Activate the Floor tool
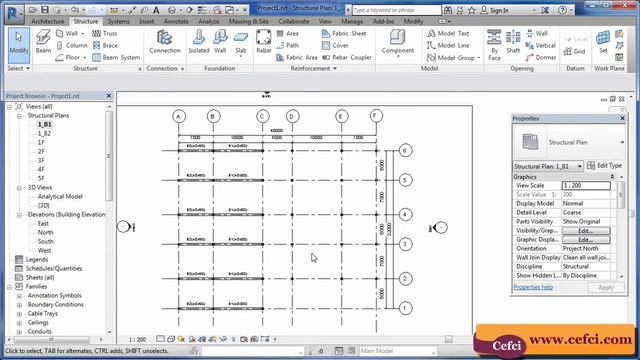The height and width of the screenshot is (360, 640). tap(71, 58)
